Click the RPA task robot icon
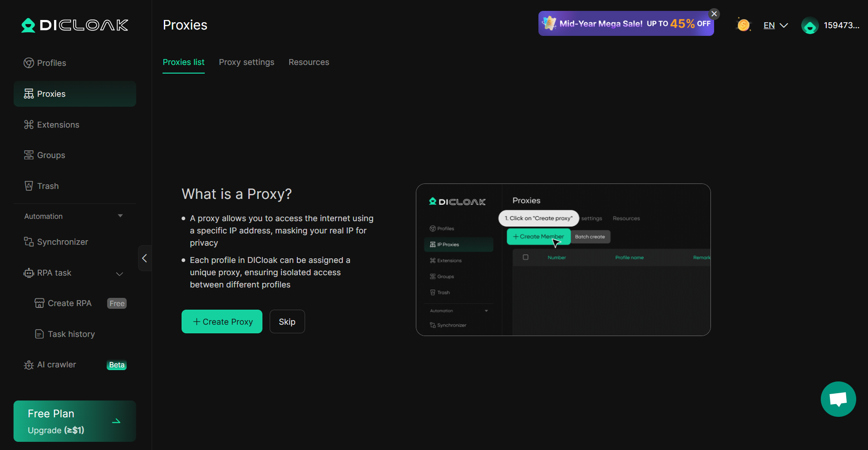 click(x=29, y=273)
